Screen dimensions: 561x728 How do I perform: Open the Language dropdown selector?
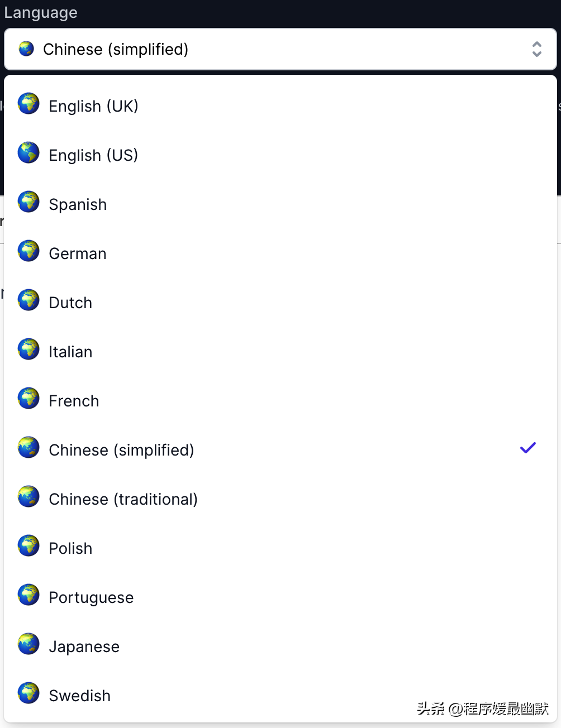[x=279, y=49]
